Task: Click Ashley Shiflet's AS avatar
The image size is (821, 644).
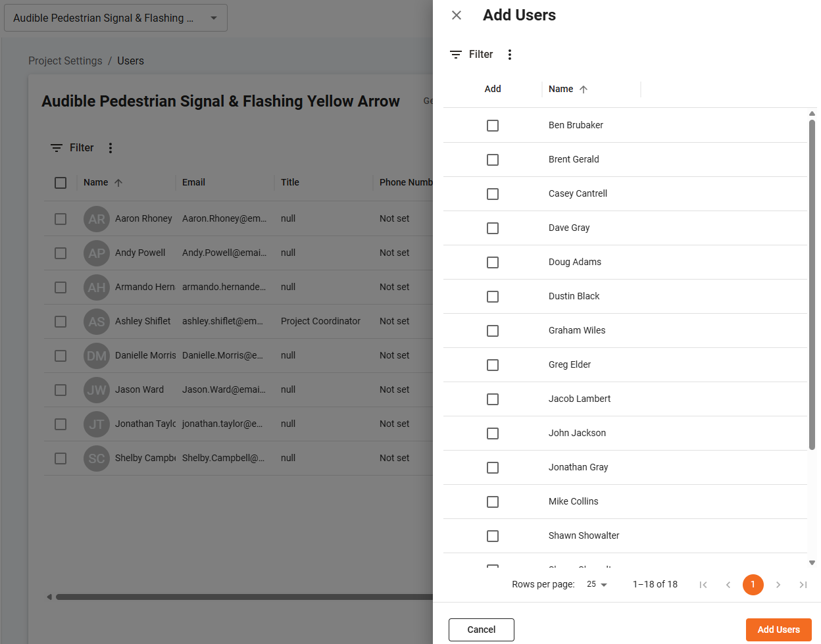Action: pos(97,322)
